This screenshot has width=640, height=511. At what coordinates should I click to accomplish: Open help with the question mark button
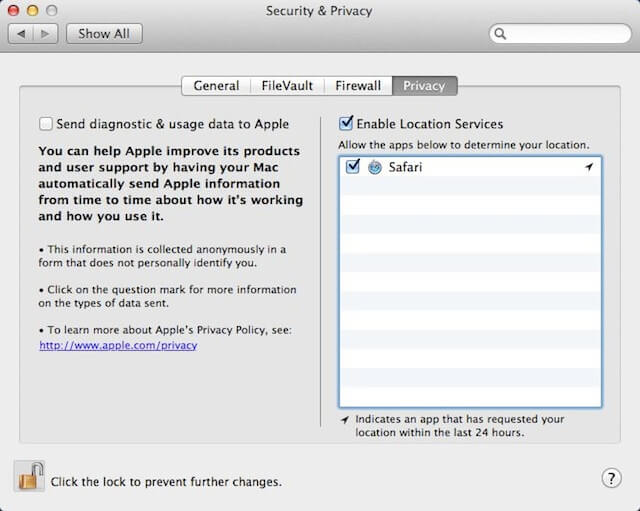(x=611, y=478)
